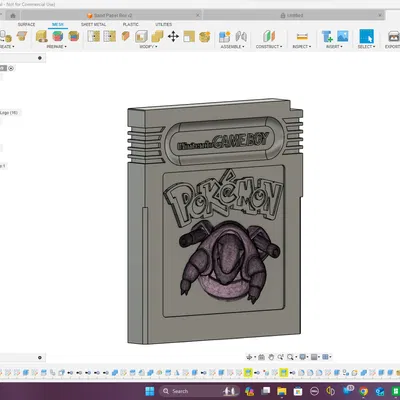Viewport: 400px width, 400px height.
Task: Switch to the SURFACE tab
Action: (x=26, y=25)
